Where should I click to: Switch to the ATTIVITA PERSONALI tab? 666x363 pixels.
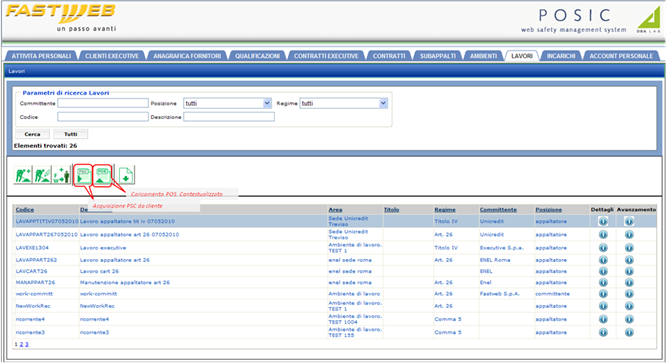(41, 56)
